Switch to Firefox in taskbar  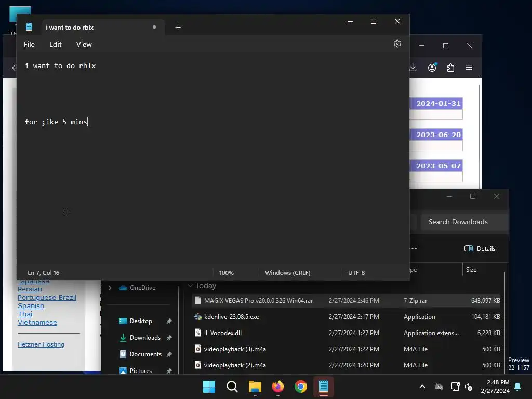(x=278, y=387)
